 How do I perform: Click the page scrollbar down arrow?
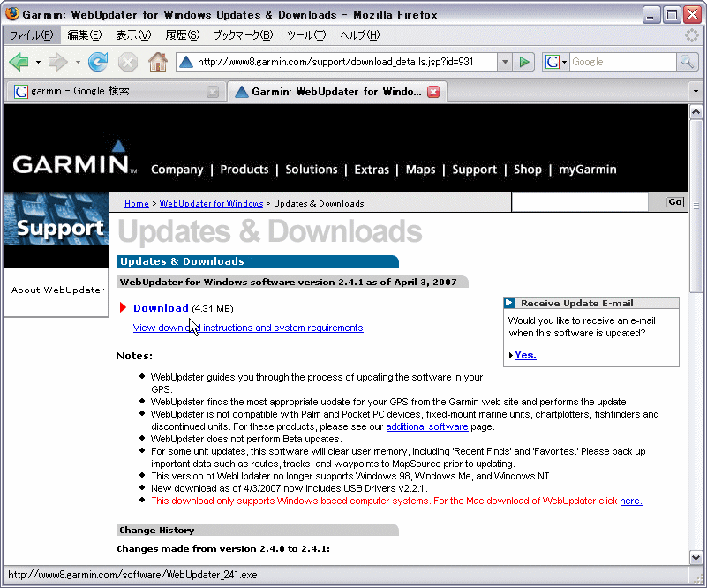tap(696, 557)
